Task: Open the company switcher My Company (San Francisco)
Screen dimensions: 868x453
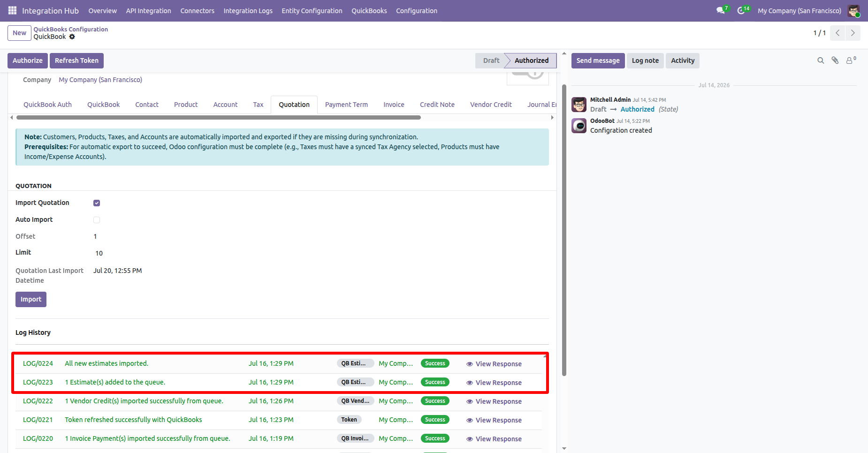Action: (x=799, y=10)
